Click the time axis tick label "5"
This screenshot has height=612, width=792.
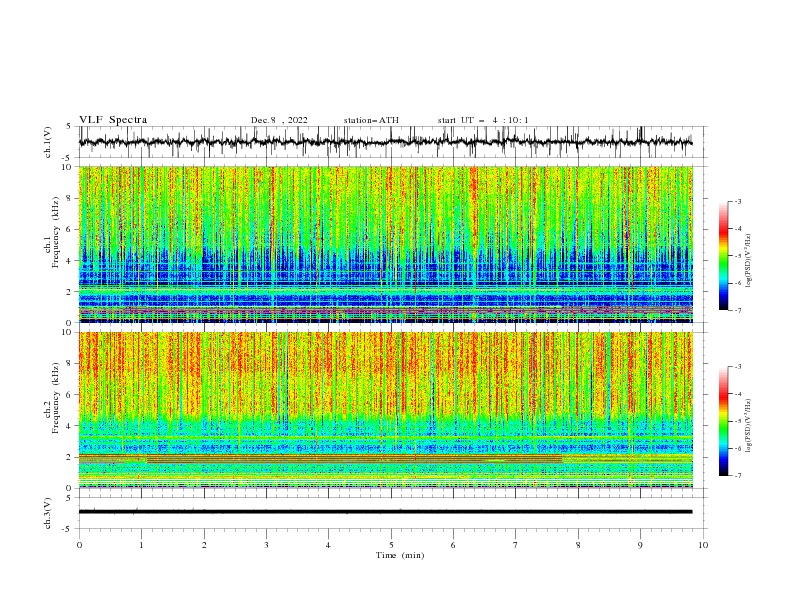point(391,545)
